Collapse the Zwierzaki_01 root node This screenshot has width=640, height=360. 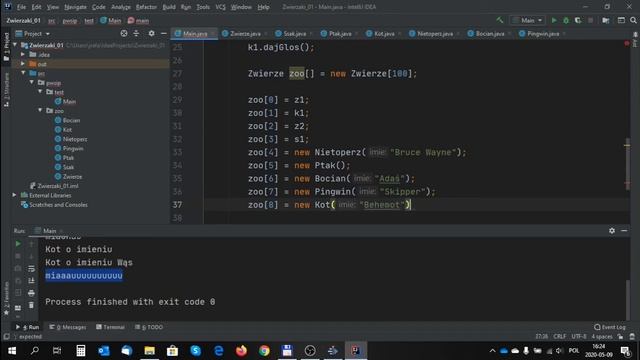click(x=15, y=45)
